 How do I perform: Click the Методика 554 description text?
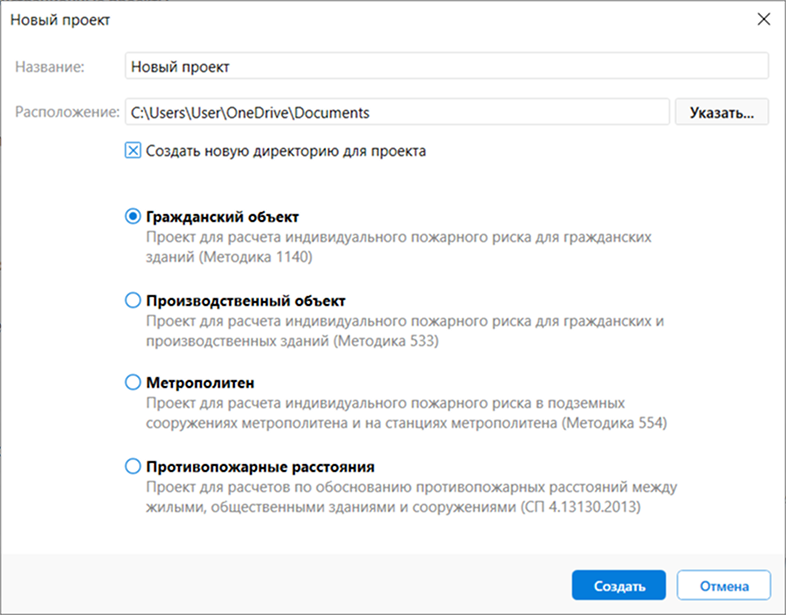(x=407, y=413)
